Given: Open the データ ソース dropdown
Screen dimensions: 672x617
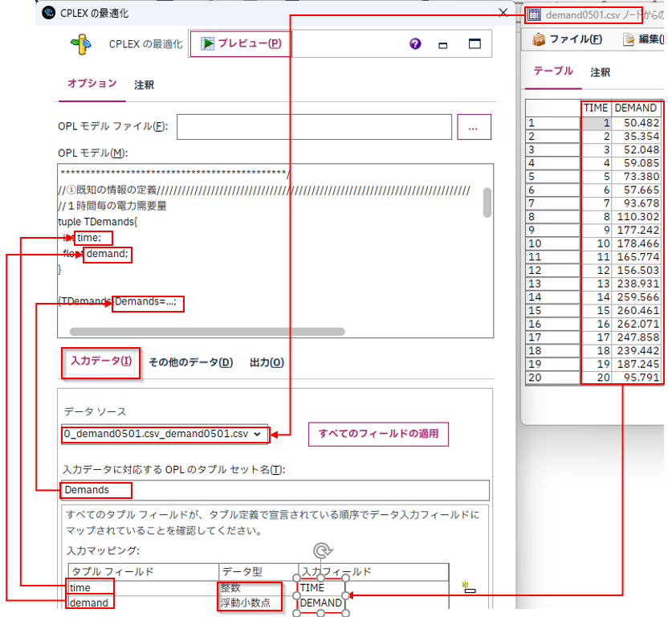Looking at the screenshot, I should tap(165, 435).
